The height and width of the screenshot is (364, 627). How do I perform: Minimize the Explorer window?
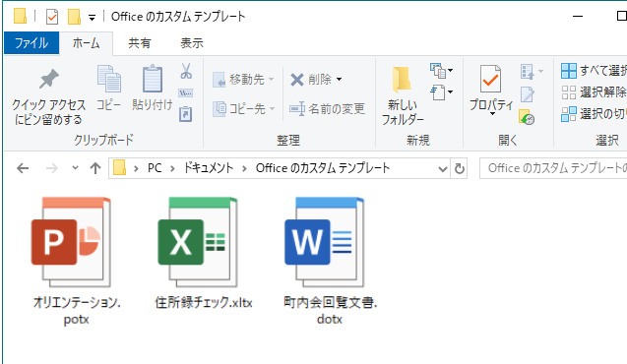tap(578, 17)
